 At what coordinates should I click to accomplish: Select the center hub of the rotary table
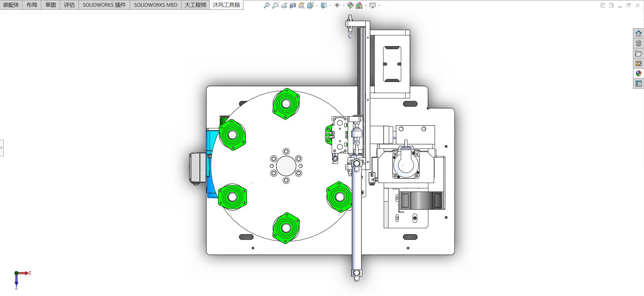(x=286, y=166)
